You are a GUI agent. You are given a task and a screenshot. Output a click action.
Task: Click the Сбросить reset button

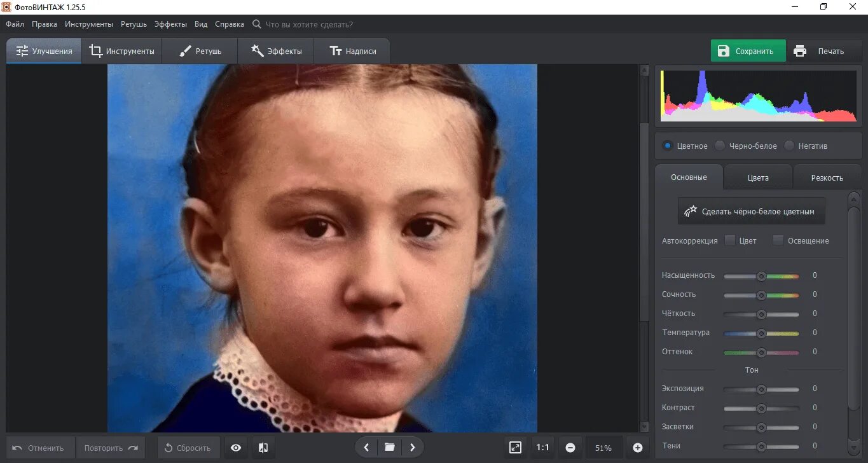tap(188, 448)
